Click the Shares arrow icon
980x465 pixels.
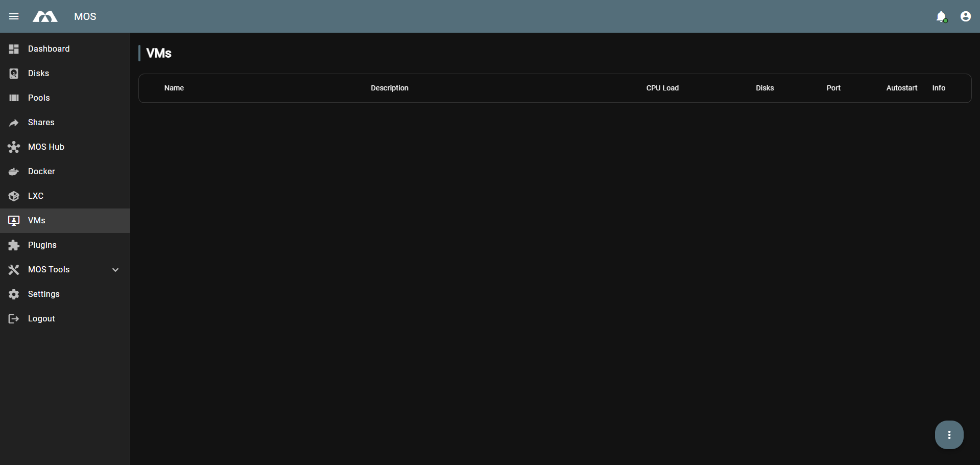click(13, 122)
